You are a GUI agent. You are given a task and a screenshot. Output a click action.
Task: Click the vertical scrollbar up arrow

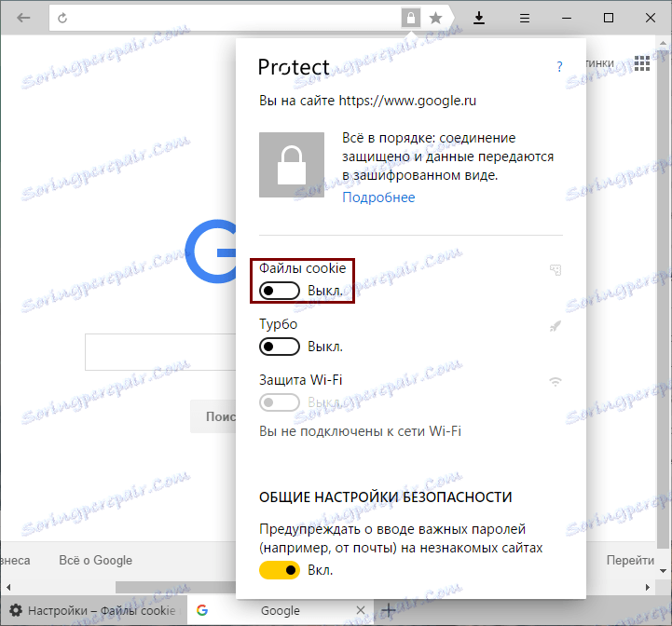663,43
